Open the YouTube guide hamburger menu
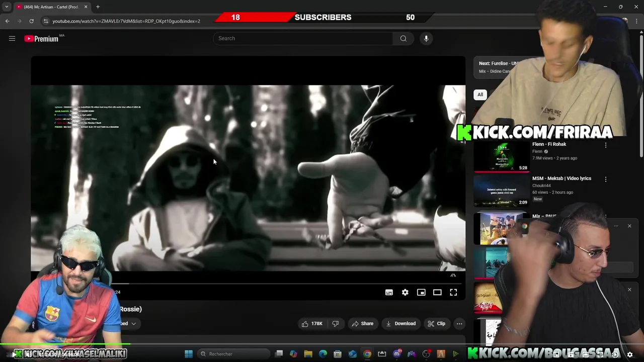The height and width of the screenshot is (362, 644). (x=12, y=38)
